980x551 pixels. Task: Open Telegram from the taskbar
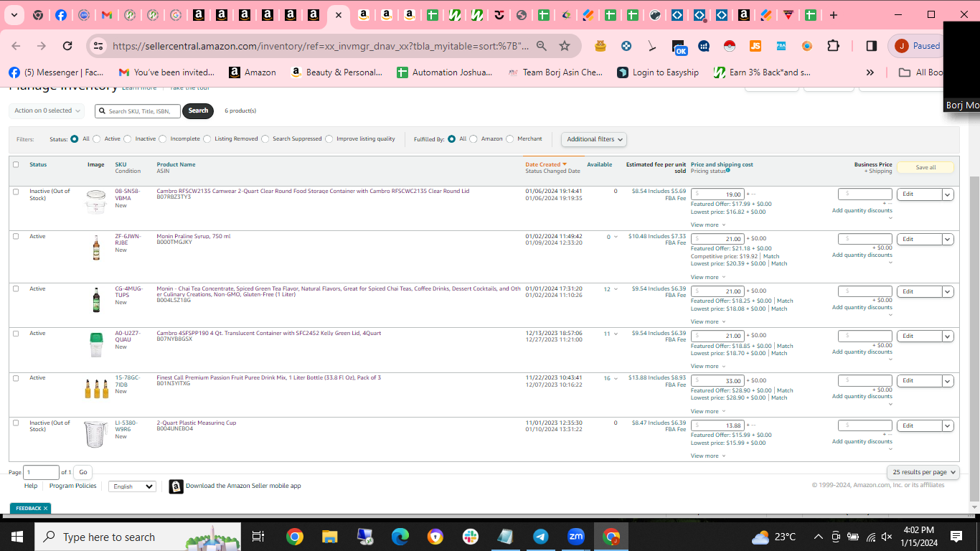pos(540,537)
